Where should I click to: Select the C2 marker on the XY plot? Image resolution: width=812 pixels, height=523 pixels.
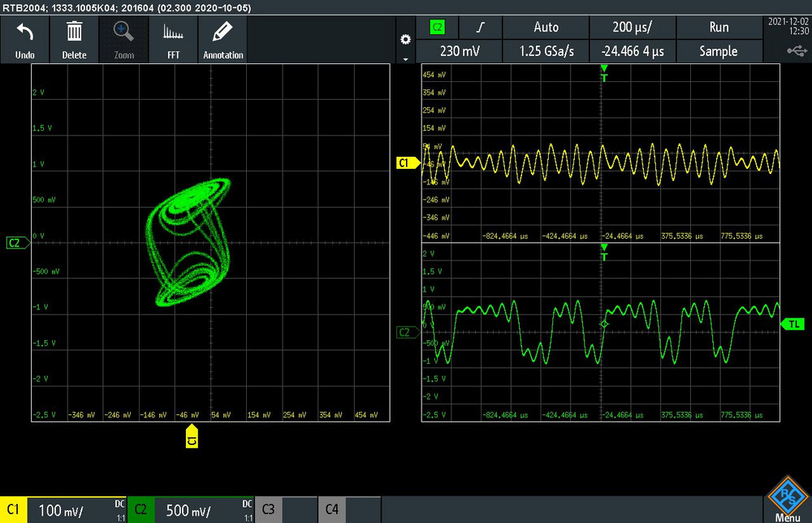point(18,242)
